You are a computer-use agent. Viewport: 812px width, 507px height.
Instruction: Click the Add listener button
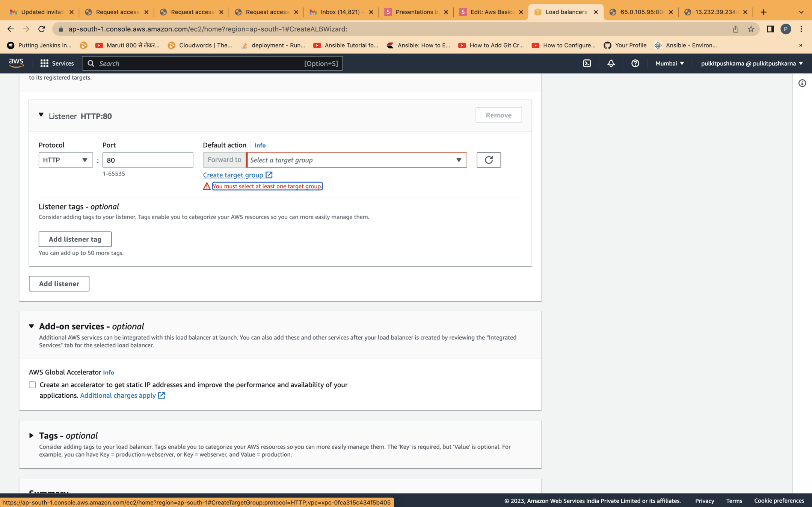coord(59,284)
